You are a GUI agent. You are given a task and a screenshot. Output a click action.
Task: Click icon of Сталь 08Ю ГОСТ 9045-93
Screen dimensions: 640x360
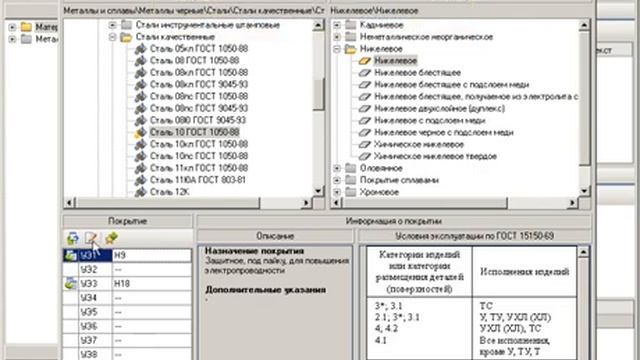point(140,120)
